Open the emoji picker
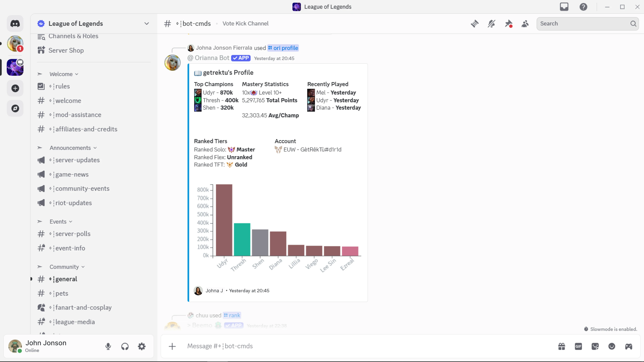644x362 pixels. (x=612, y=346)
